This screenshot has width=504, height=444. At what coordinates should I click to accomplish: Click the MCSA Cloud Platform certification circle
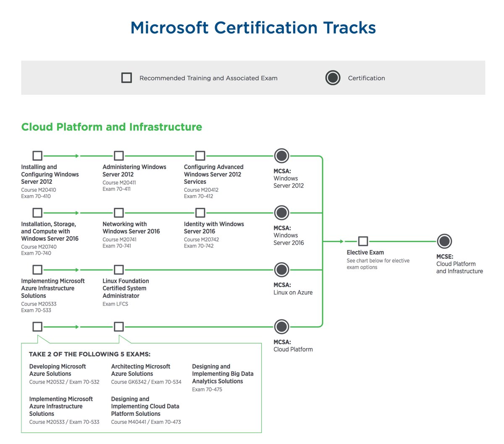click(281, 326)
